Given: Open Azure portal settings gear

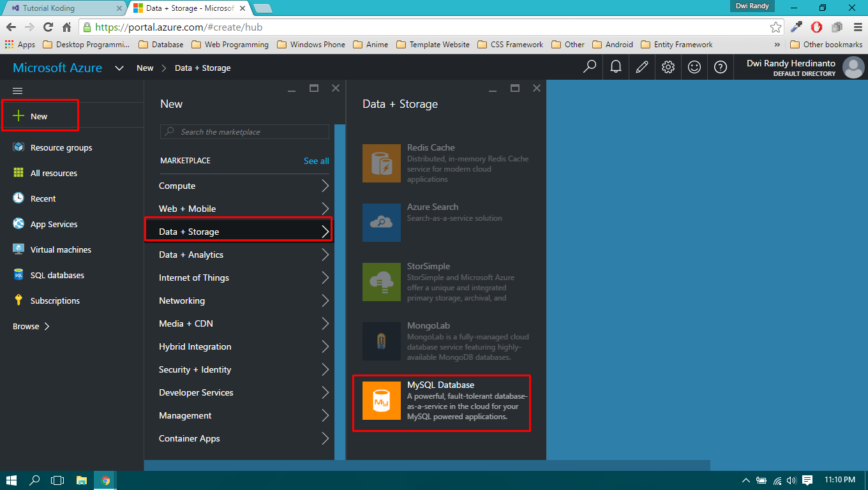Looking at the screenshot, I should [x=668, y=67].
